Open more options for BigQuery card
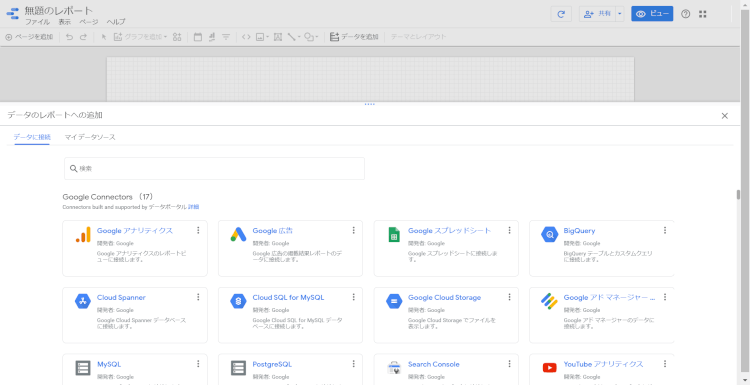 (665, 231)
